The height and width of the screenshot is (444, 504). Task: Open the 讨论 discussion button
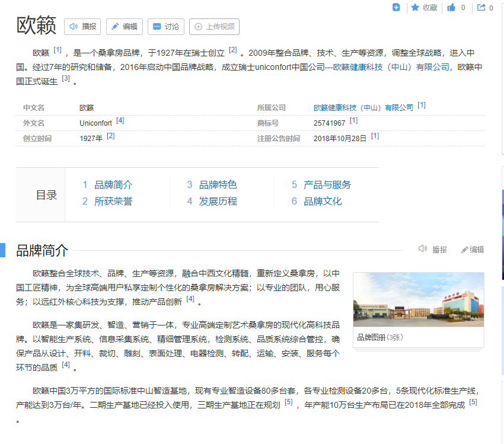166,27
